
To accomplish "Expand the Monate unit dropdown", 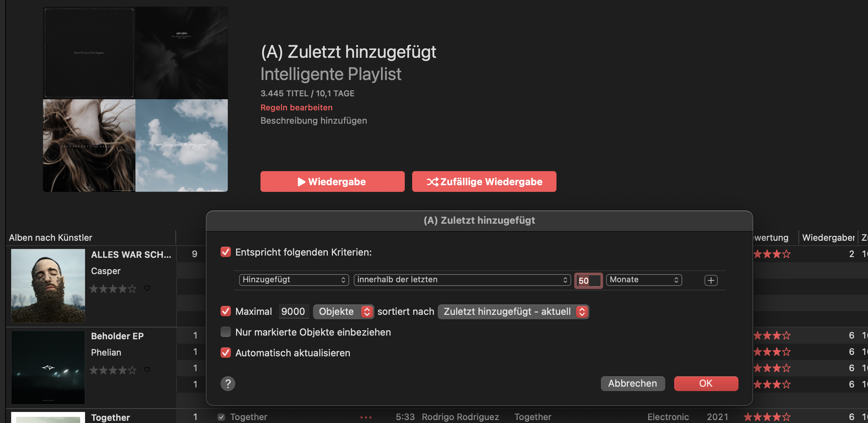I will click(644, 280).
